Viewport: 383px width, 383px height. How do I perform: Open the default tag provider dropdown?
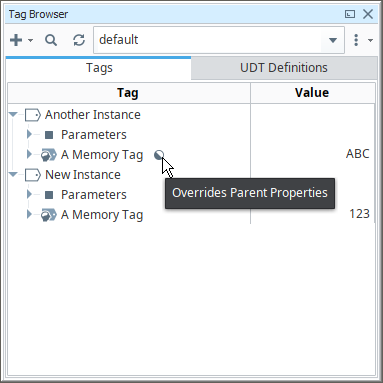[332, 40]
